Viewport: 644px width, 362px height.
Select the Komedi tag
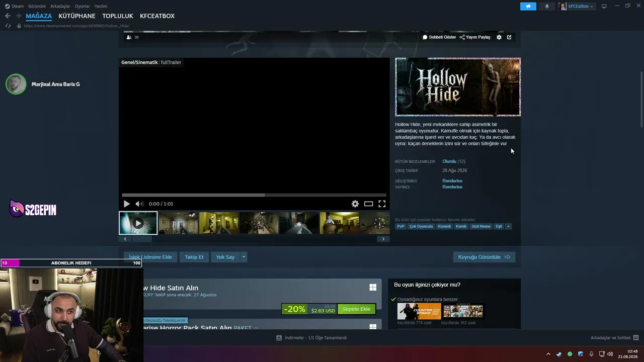point(444,226)
